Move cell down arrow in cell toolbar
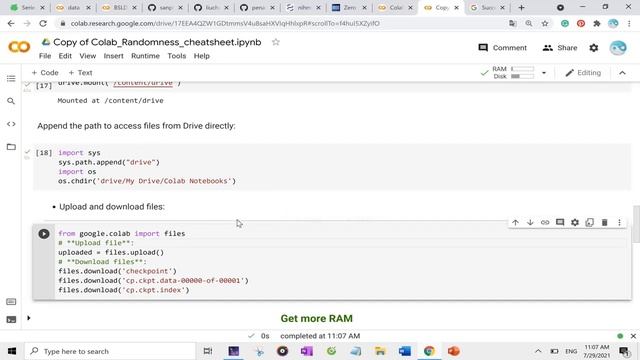The height and width of the screenshot is (360, 640). point(530,222)
